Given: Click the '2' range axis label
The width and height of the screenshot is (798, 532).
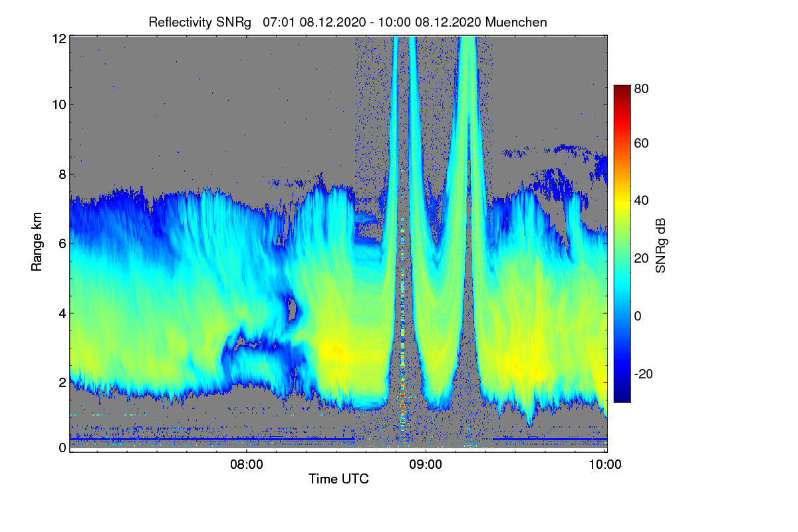Looking at the screenshot, I should point(63,382).
